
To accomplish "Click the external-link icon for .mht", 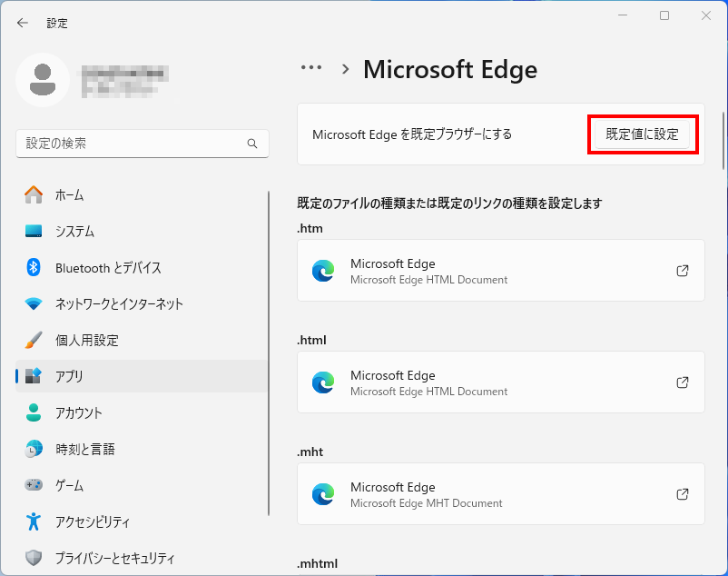I will 682,494.
